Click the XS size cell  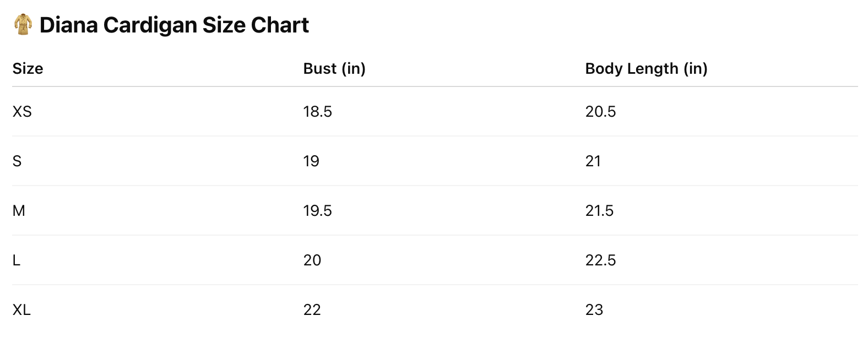(x=22, y=112)
